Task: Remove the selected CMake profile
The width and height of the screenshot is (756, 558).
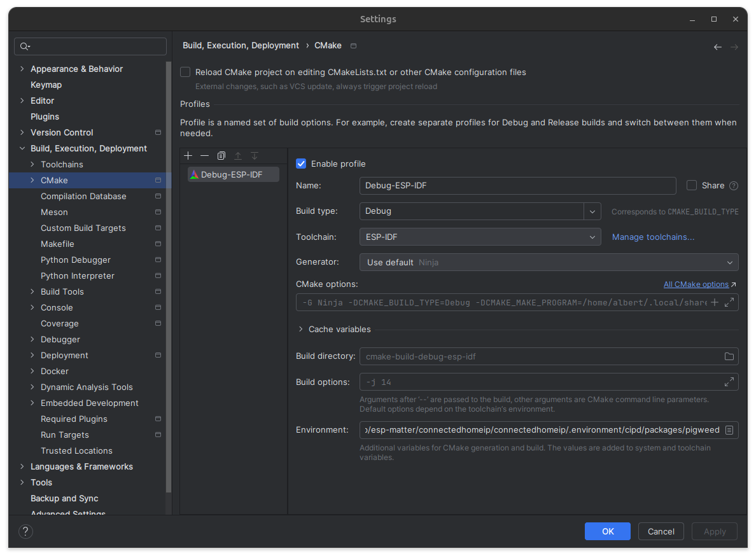Action: pos(204,156)
